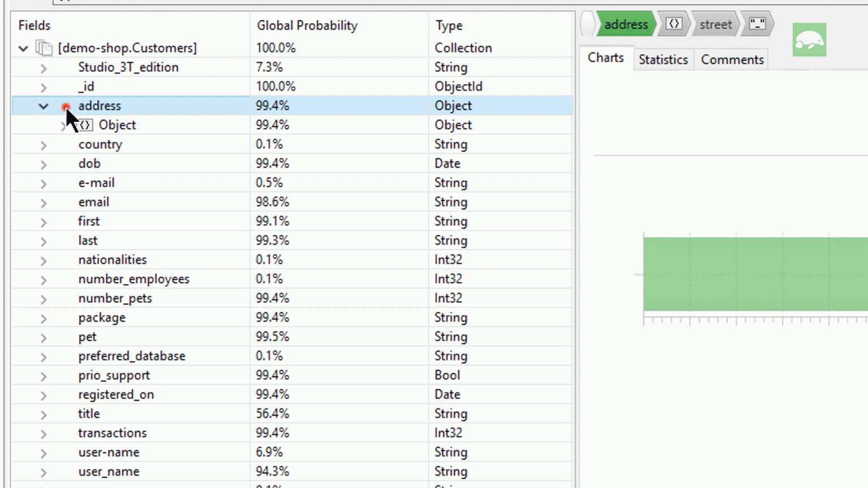Select the transactions field name

(112, 433)
